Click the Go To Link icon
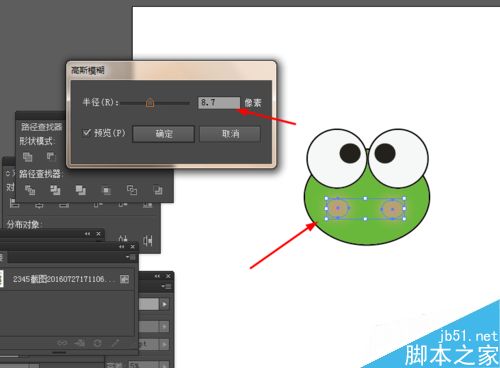The width and height of the screenshot is (500, 368). (x=79, y=343)
